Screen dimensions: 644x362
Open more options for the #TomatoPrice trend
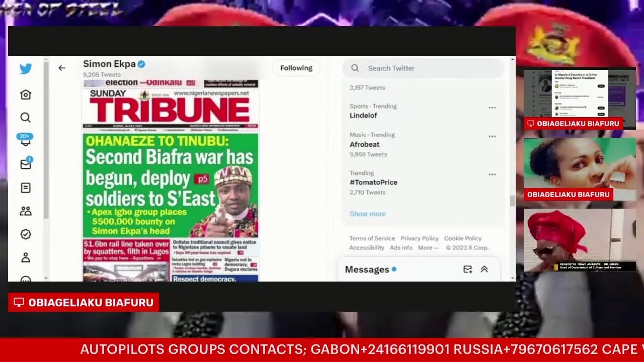click(492, 174)
